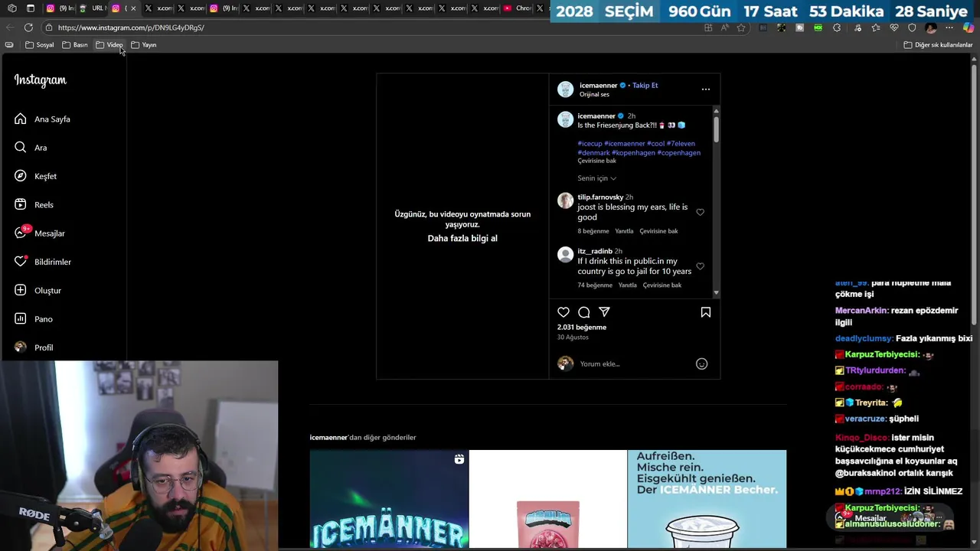Viewport: 980px width, 551px height.
Task: Open Edge shield tracking icon
Action: [x=912, y=28]
